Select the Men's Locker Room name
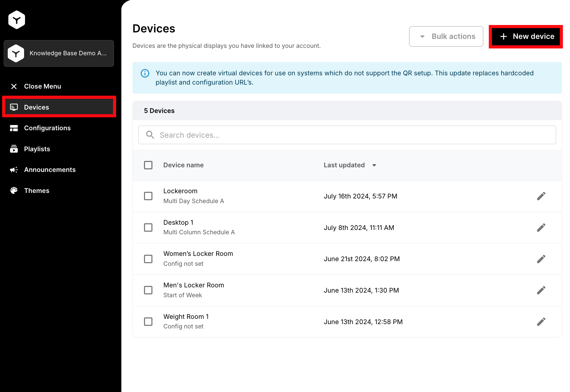This screenshot has width=570, height=392. 194,285
